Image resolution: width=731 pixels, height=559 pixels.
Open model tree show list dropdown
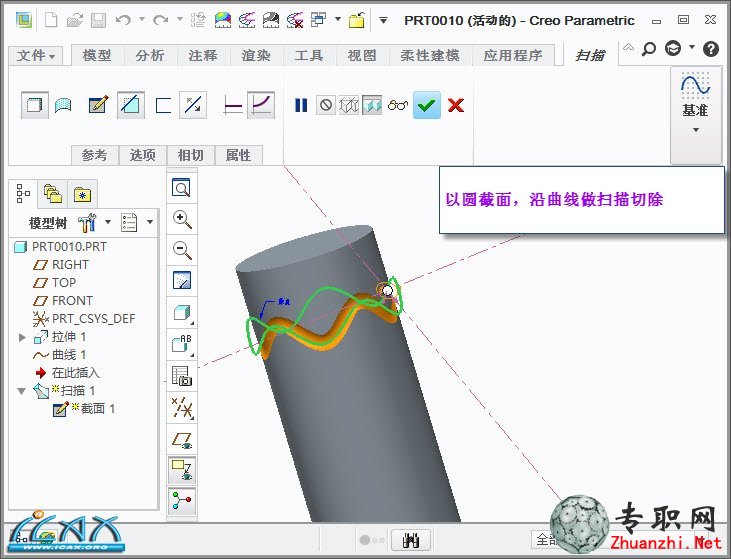click(150, 222)
